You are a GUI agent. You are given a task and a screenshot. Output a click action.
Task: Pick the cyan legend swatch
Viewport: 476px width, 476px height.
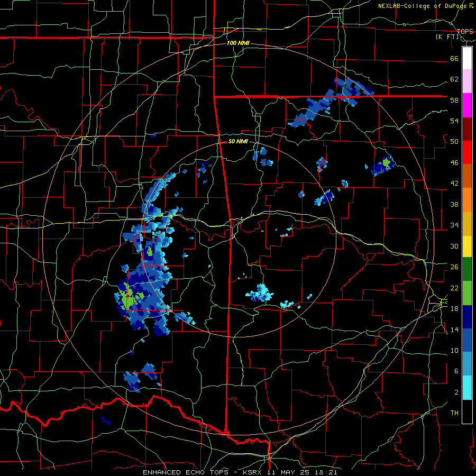click(467, 388)
